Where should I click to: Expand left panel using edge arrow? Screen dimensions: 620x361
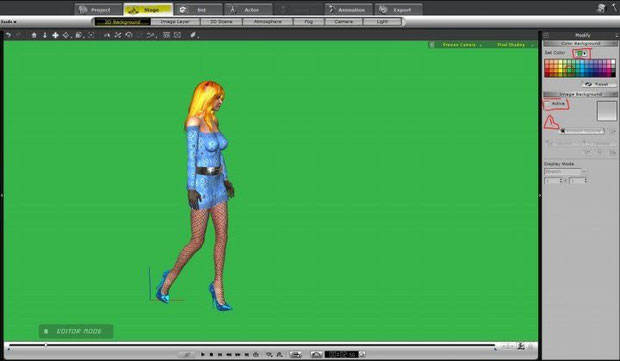[2, 195]
